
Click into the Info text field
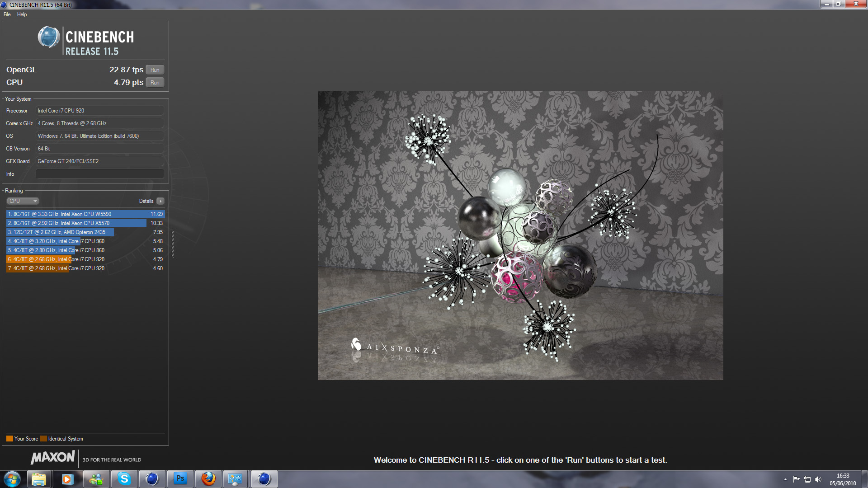point(99,174)
